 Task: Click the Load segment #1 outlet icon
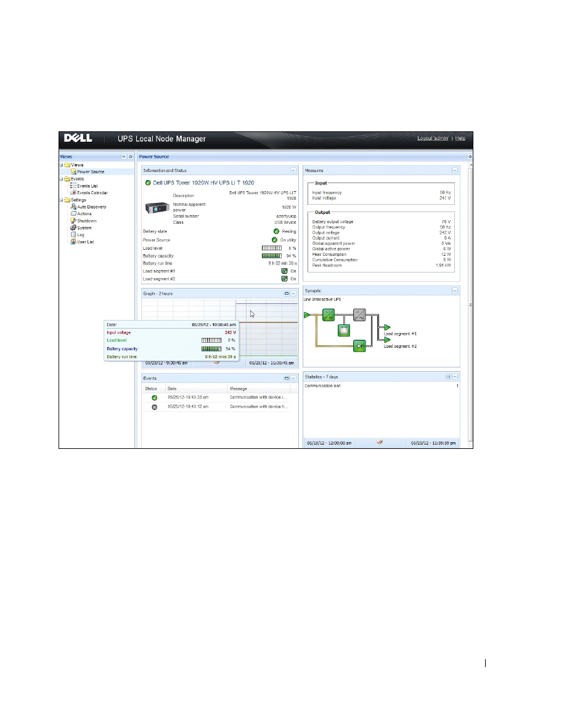(285, 271)
